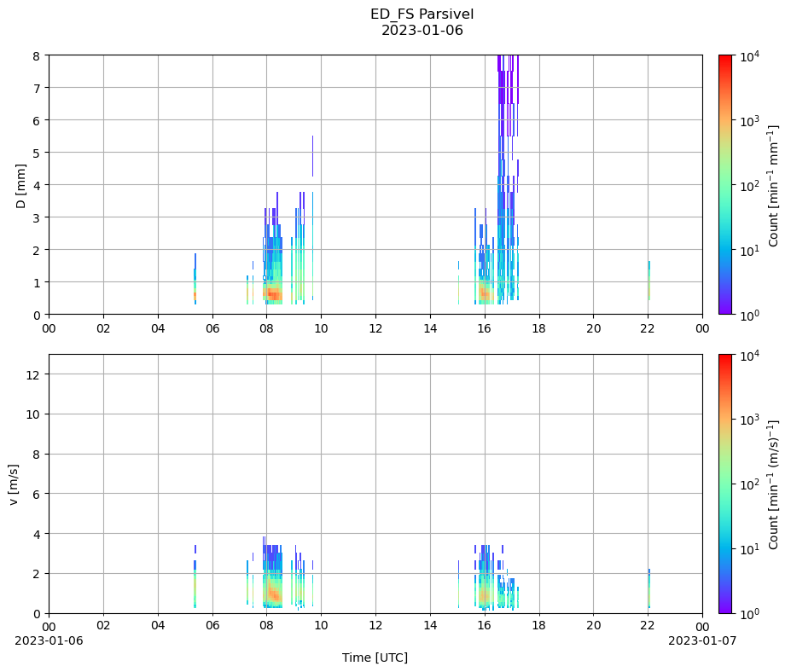
Task: Click the x-tick '12' below the diameter plot
Action: click(375, 328)
